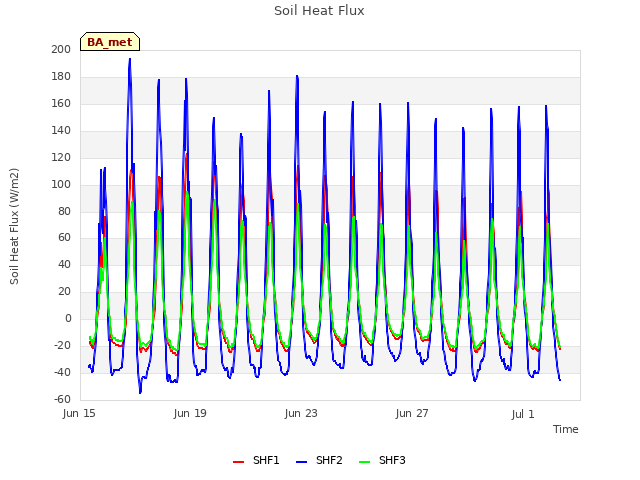640x480 pixels.
Task: Click the lowest blue SHF2 trough near -55
Action: click(x=140, y=392)
